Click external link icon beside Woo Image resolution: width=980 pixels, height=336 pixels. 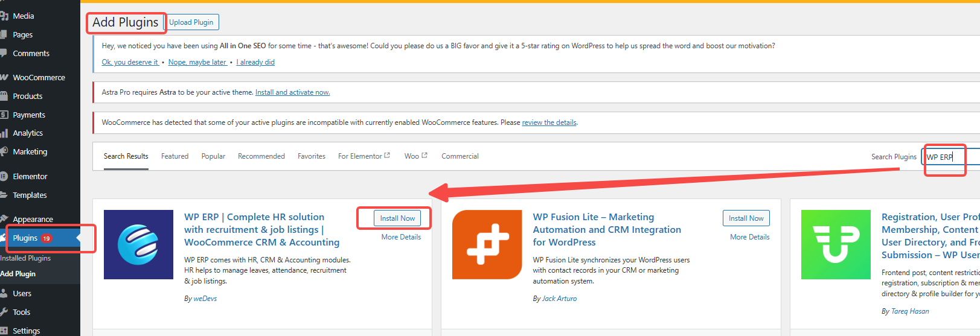point(424,155)
